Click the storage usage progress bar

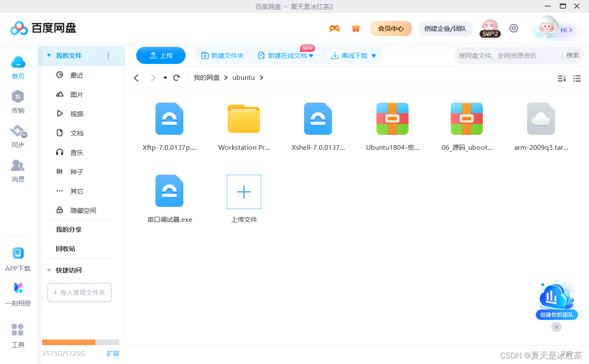point(81,342)
